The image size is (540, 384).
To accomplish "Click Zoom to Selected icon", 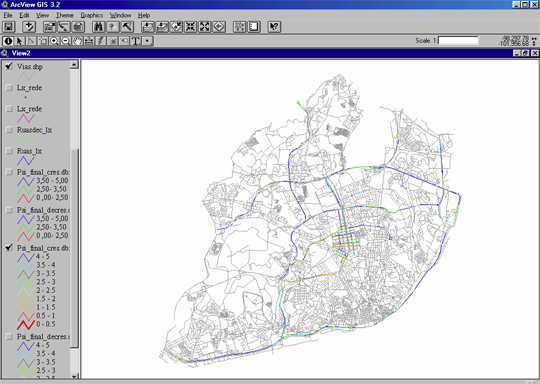I will [x=176, y=27].
